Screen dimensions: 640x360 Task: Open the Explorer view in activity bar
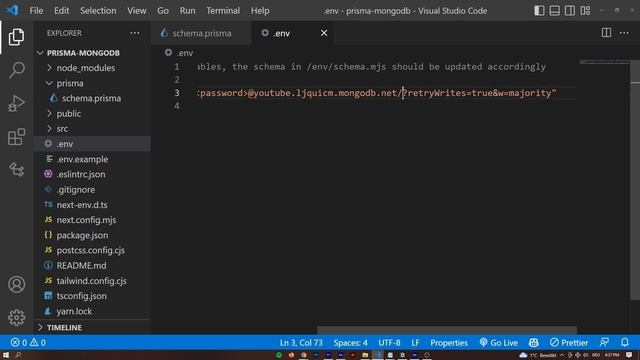pyautogui.click(x=16, y=37)
